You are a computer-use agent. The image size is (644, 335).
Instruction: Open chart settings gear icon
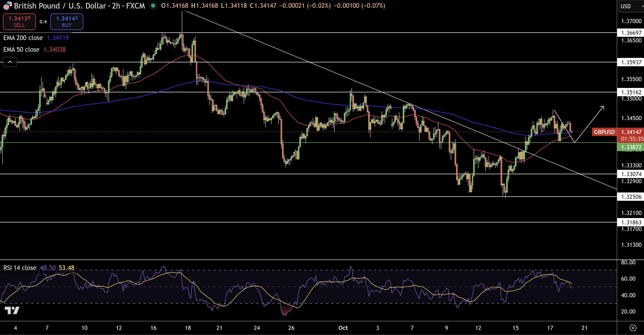pyautogui.click(x=633, y=328)
